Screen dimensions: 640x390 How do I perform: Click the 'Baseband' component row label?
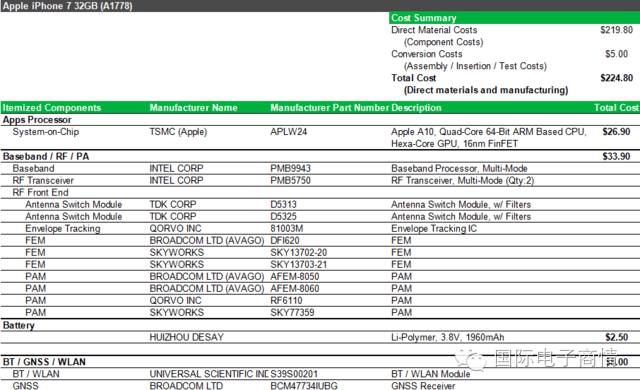click(x=33, y=168)
